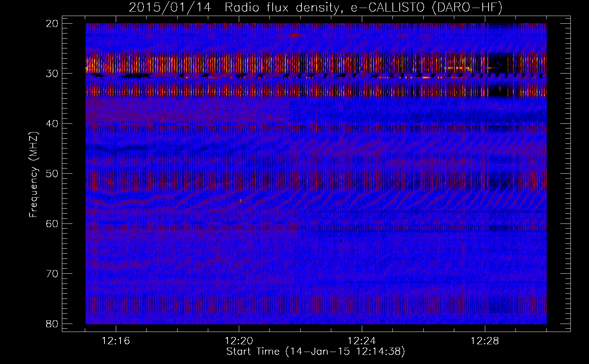Click the frequency tick label '40'
This screenshot has width=589, height=364.
tap(52, 124)
